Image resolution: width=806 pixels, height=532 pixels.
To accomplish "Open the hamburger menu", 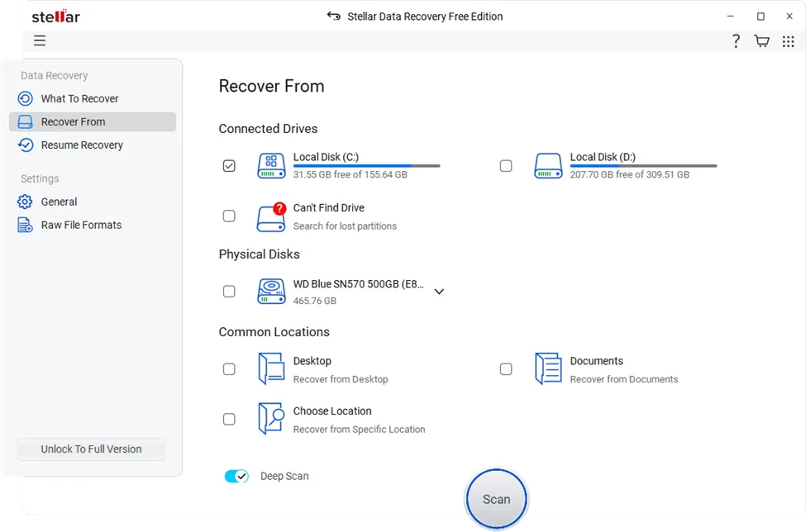I will pos(40,40).
